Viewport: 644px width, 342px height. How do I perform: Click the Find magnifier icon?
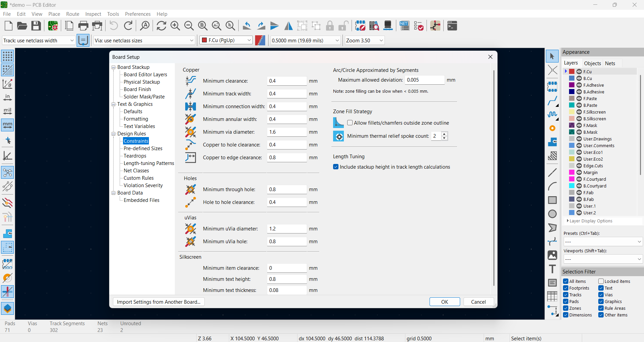[145, 26]
